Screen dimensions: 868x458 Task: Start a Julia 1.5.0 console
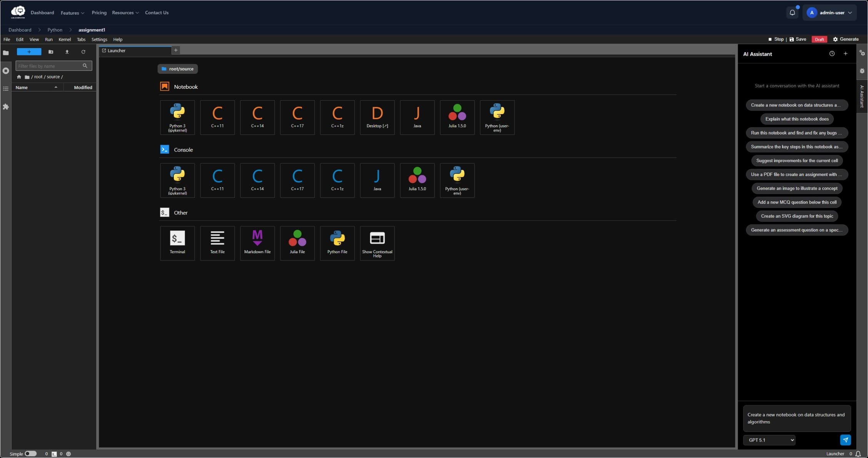(417, 181)
